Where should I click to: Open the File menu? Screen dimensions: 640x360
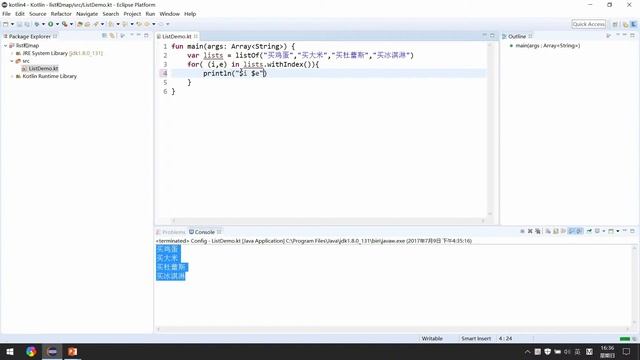6,14
